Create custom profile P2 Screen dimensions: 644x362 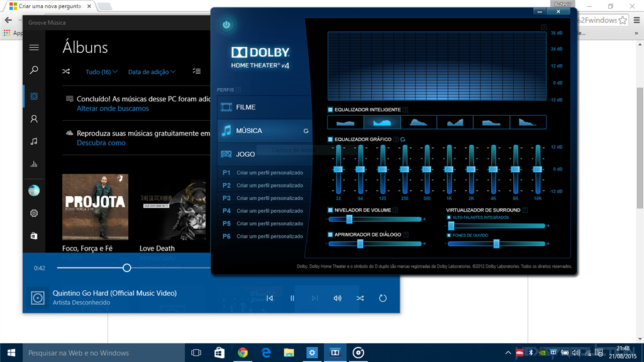pyautogui.click(x=265, y=186)
